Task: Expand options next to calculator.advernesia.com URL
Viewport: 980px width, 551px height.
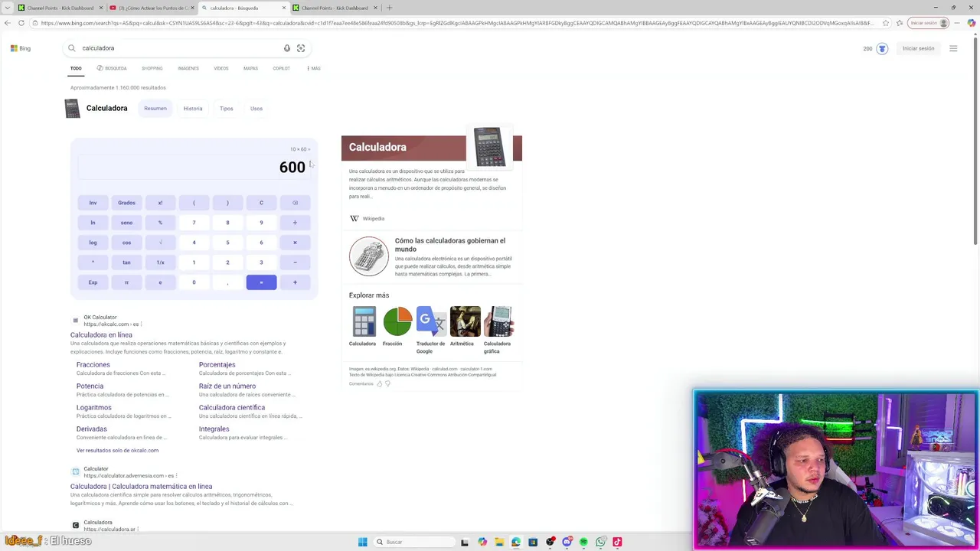Action: (x=177, y=476)
